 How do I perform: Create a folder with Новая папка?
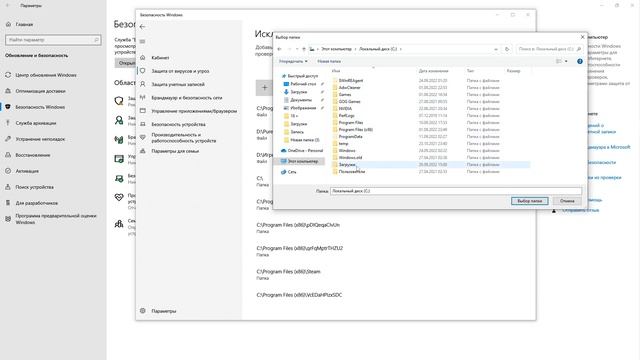329,61
